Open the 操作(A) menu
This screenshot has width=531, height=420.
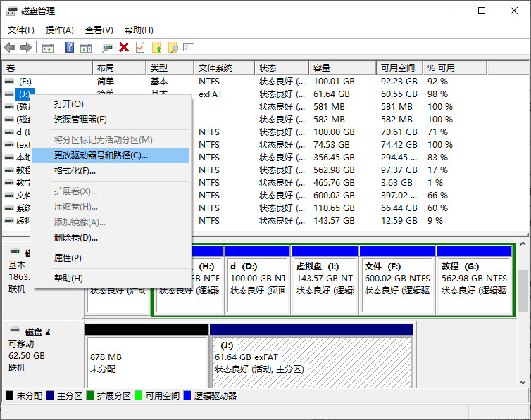click(x=60, y=30)
